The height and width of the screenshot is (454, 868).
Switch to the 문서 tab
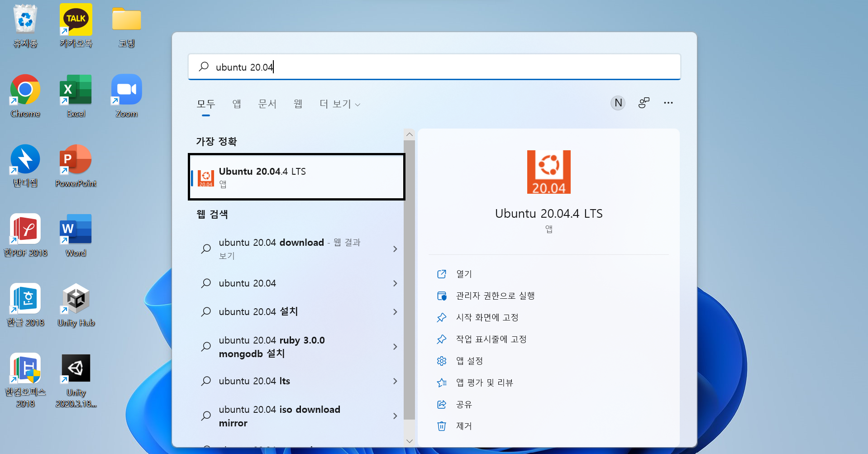click(x=267, y=104)
